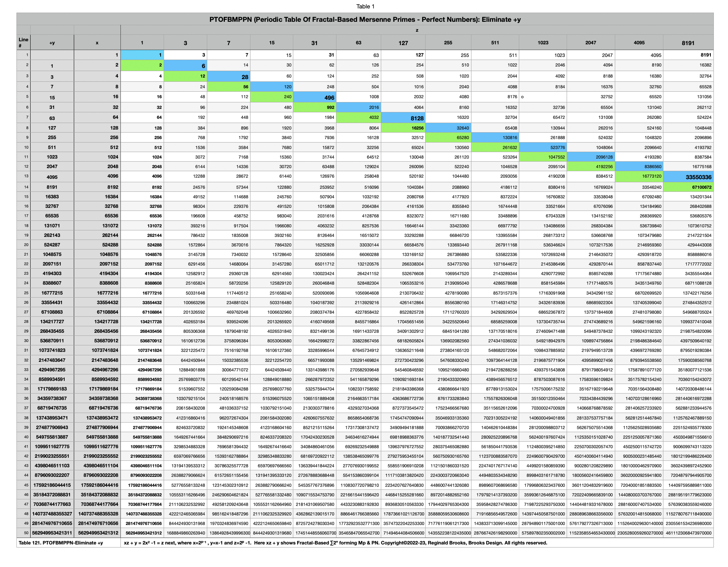Select the blue cell with value 8128
This screenshot has width=728, height=567.
pyautogui.click(x=403, y=118)
